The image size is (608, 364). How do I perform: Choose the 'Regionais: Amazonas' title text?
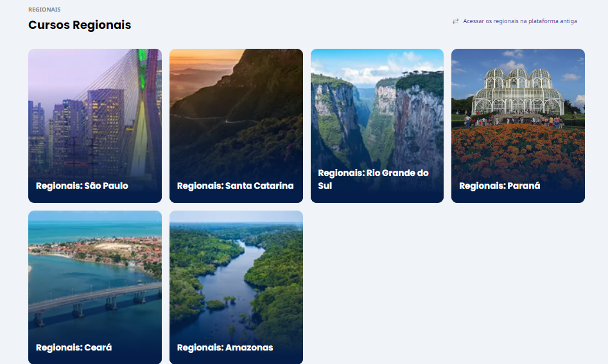pos(225,347)
